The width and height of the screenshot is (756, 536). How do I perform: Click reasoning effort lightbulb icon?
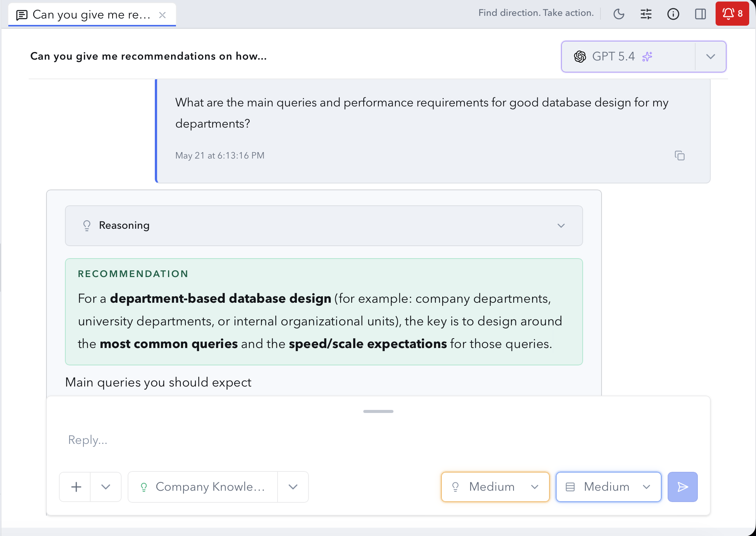pos(455,487)
